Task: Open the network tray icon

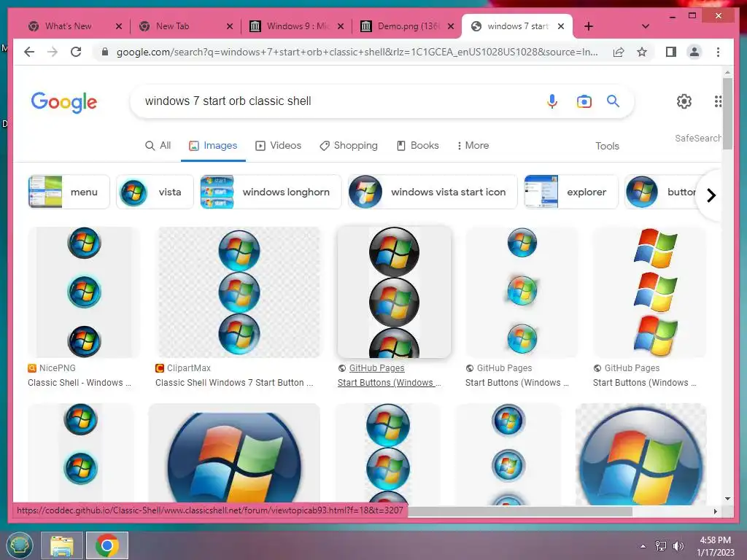Action: (661, 546)
